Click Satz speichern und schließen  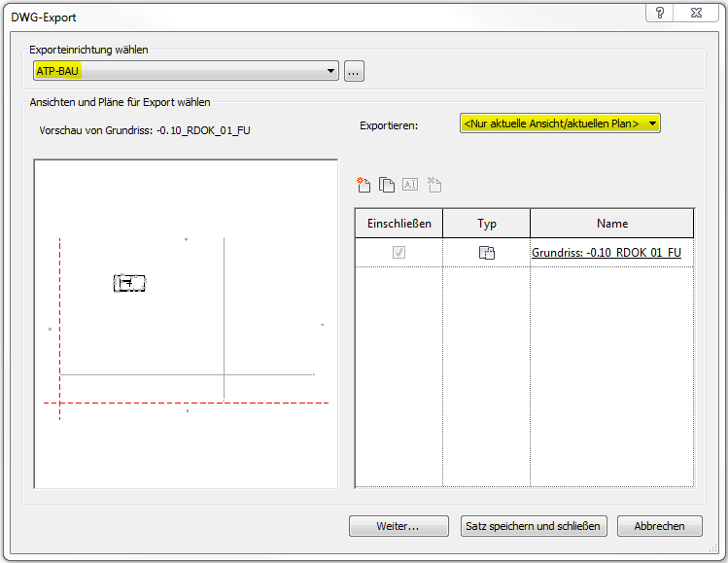(535, 526)
